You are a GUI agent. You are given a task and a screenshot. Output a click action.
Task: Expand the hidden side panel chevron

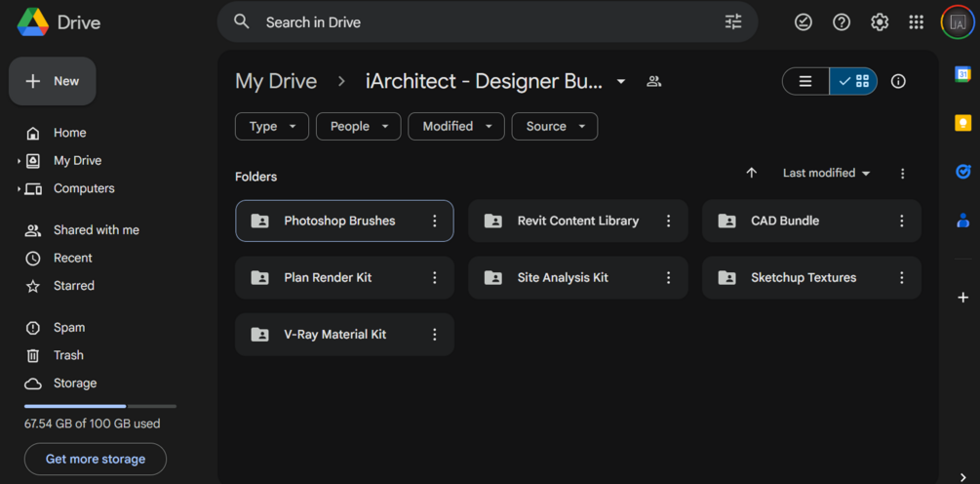(962, 477)
